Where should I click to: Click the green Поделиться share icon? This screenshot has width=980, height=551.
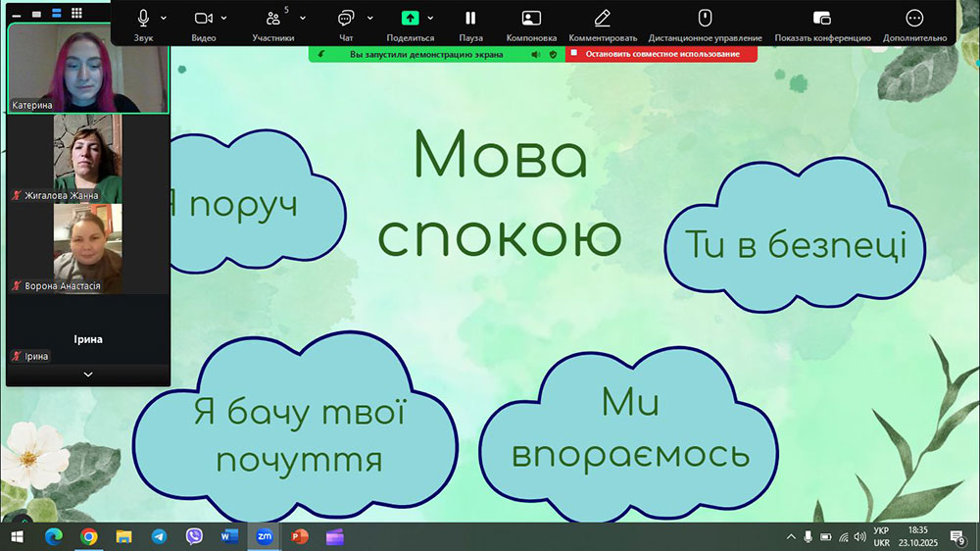411,19
